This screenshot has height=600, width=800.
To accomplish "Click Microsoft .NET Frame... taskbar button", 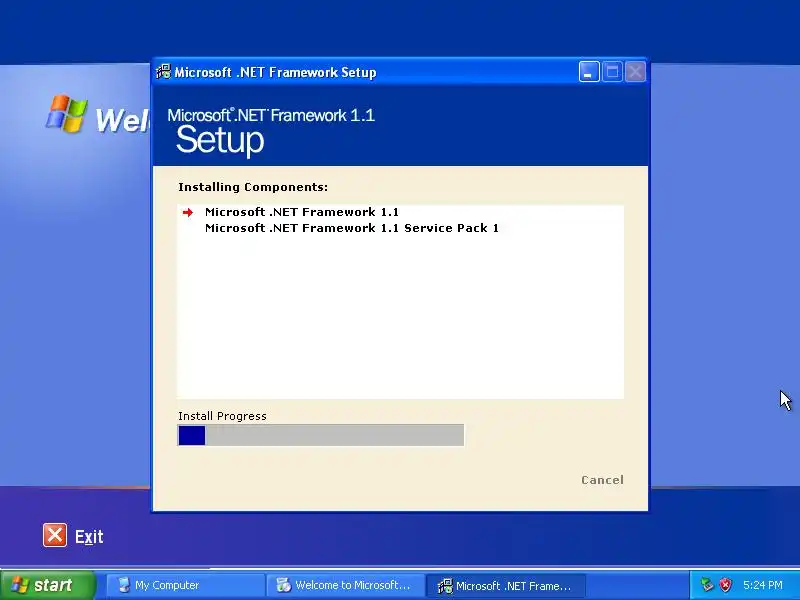I will coord(506,585).
